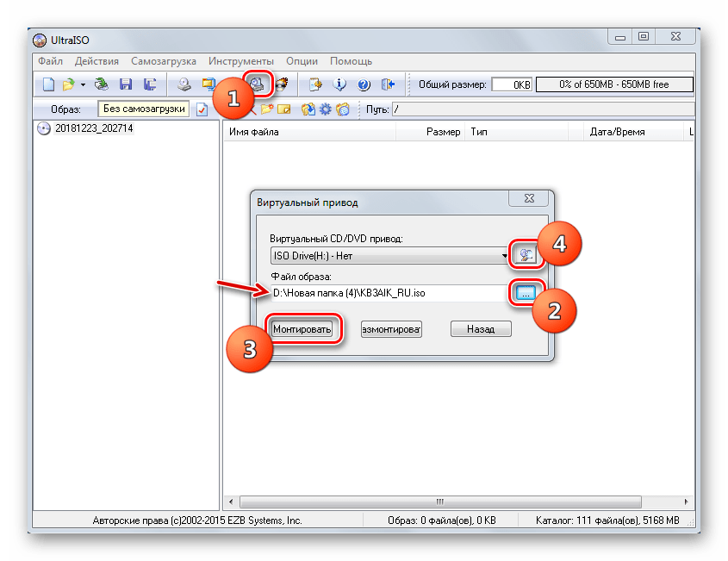Click the New folder icon in image toolbar
This screenshot has height=561, width=728.
(x=267, y=109)
